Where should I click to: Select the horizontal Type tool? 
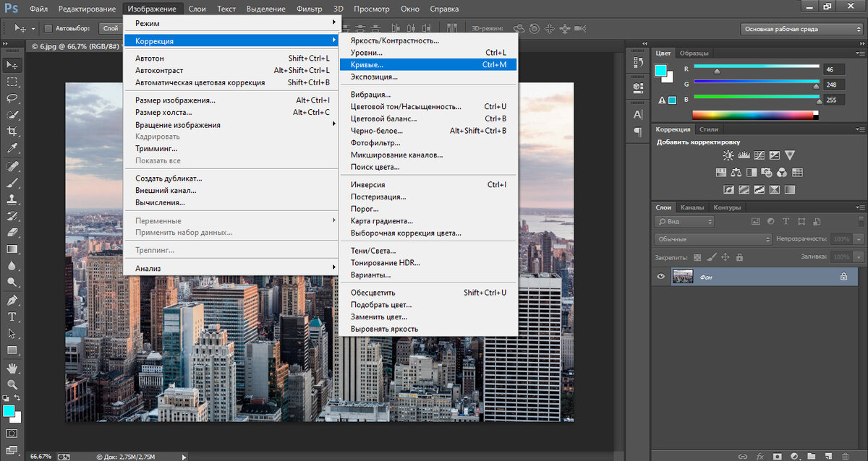point(12,316)
